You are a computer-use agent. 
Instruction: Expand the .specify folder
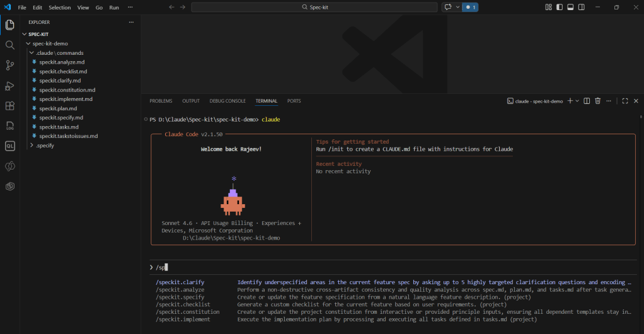tap(45, 145)
